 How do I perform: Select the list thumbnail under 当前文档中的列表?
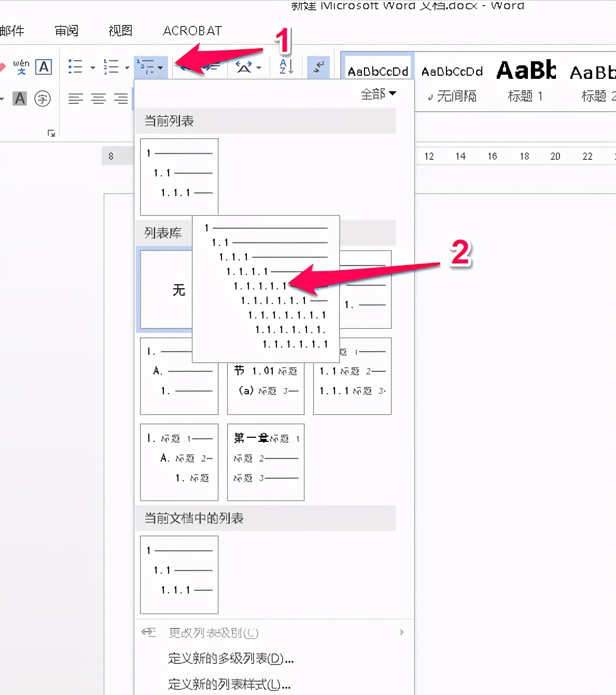tap(179, 575)
